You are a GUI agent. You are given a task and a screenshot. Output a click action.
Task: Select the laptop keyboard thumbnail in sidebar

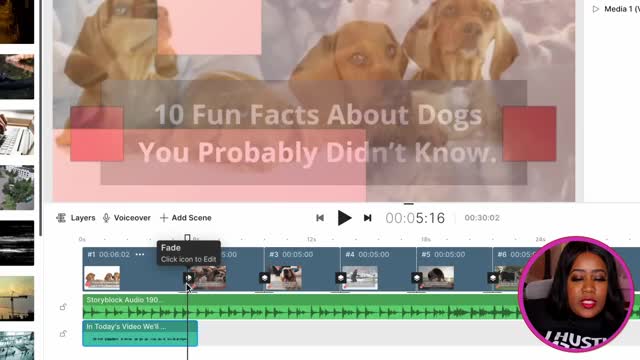pos(17,132)
